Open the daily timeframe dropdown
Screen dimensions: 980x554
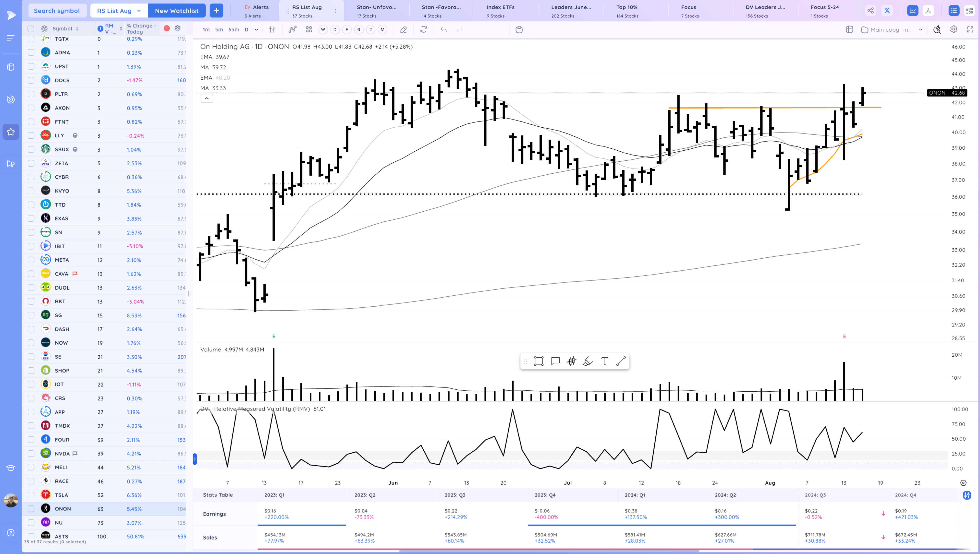click(x=256, y=30)
